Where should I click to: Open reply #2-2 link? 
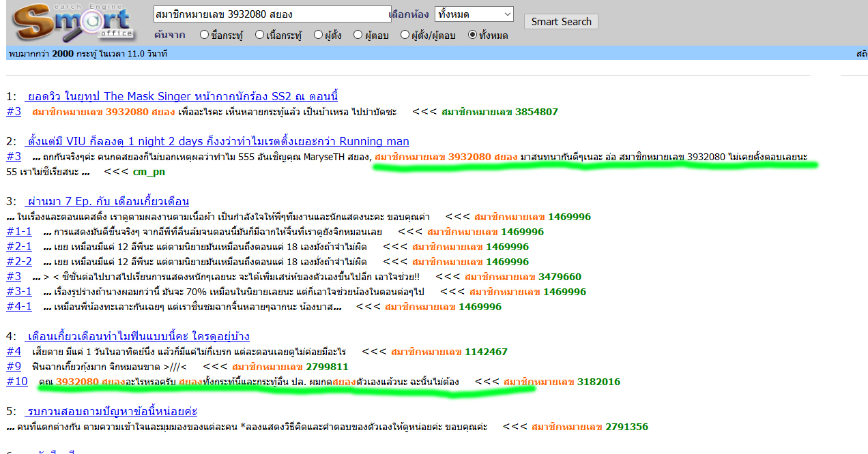pyautogui.click(x=19, y=261)
